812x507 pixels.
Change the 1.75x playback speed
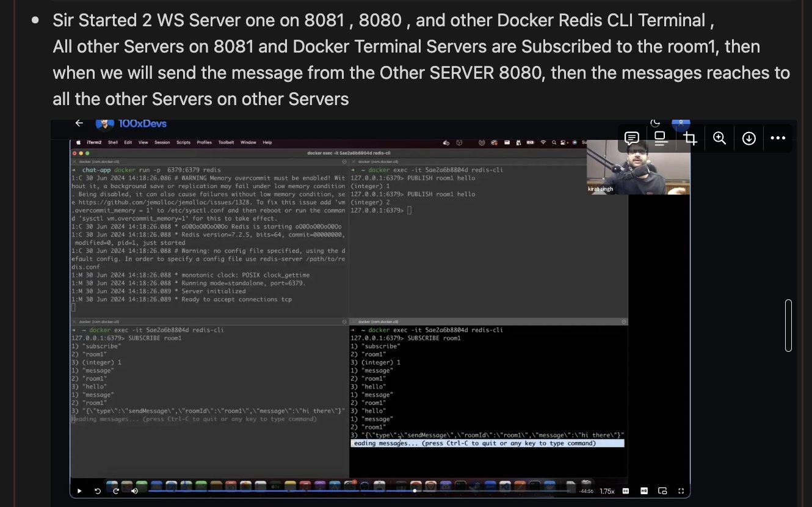click(607, 491)
